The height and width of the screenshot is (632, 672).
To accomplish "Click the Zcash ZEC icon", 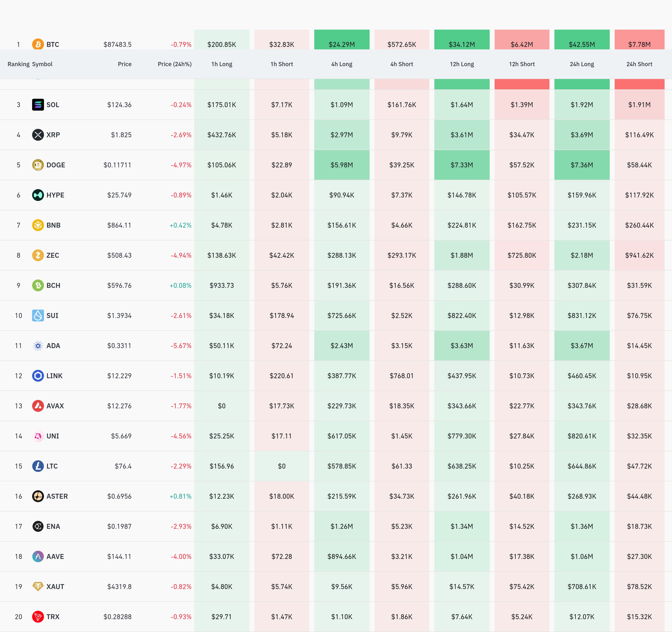I will click(38, 255).
